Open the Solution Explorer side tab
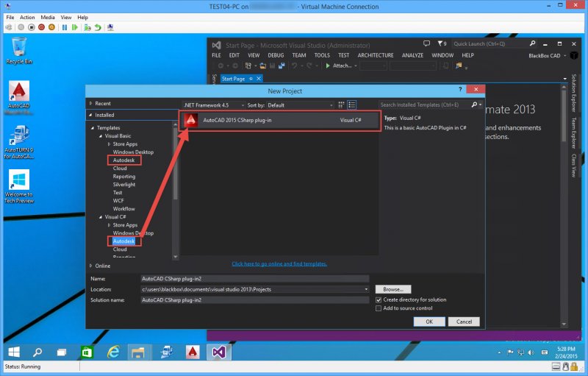This screenshot has height=376, width=588. [574, 92]
